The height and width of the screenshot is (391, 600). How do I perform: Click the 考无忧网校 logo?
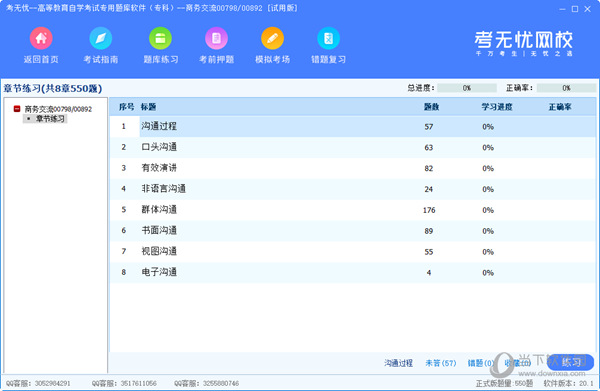523,43
